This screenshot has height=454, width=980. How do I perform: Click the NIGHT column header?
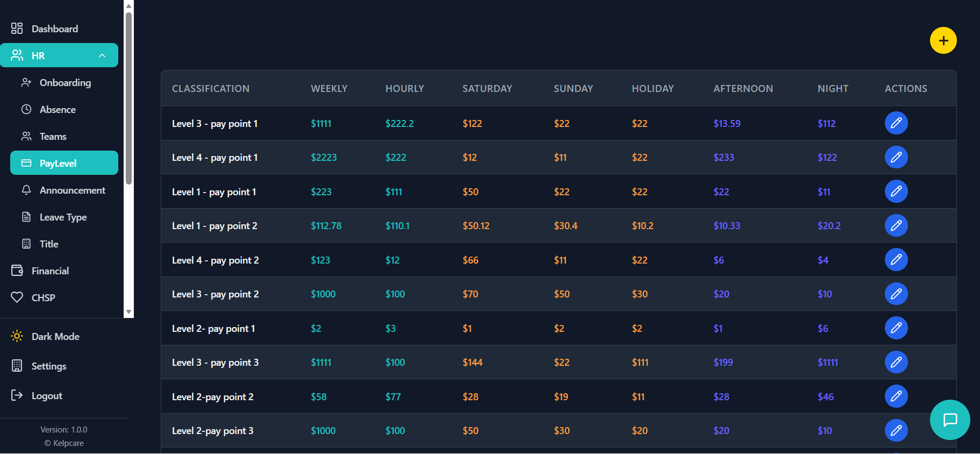point(833,89)
